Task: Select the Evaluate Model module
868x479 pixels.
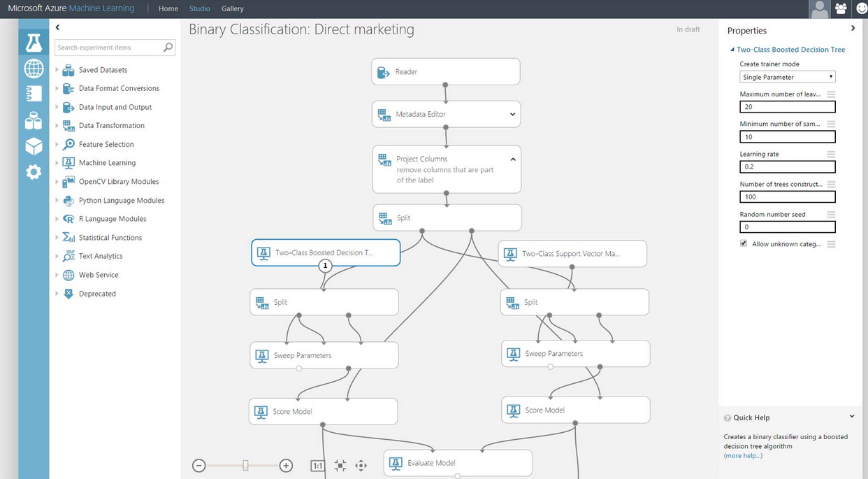Action: (457, 463)
